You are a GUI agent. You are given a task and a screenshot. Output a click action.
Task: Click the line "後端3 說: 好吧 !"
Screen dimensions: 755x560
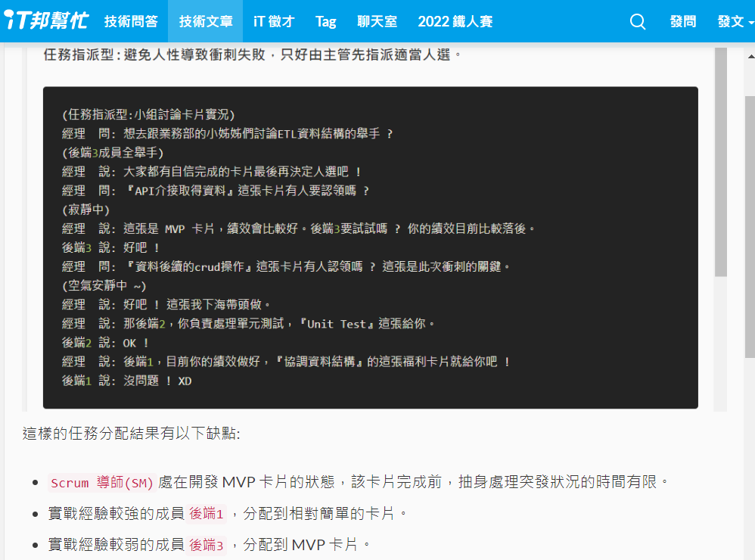[x=110, y=247]
